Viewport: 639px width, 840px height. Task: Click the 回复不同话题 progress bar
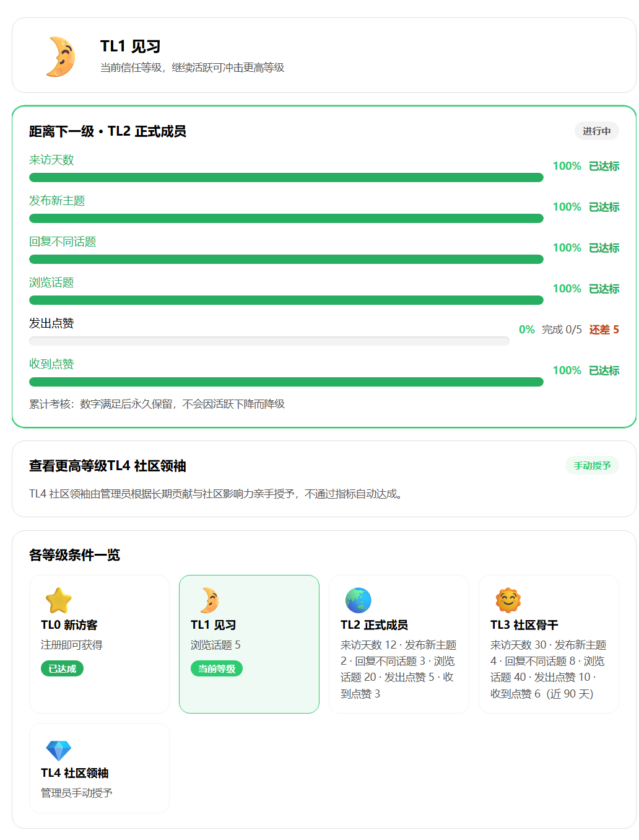[x=286, y=260]
